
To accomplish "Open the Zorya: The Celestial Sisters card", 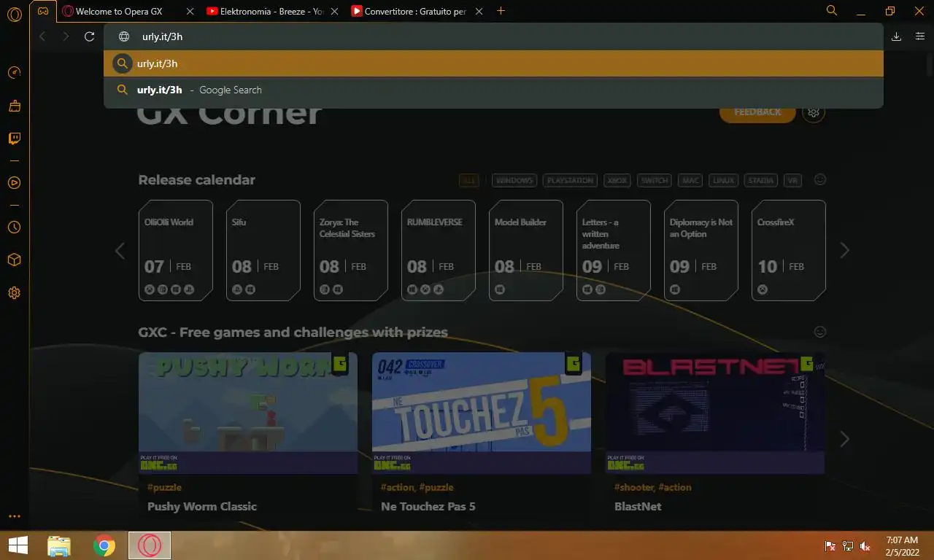I will [x=351, y=250].
